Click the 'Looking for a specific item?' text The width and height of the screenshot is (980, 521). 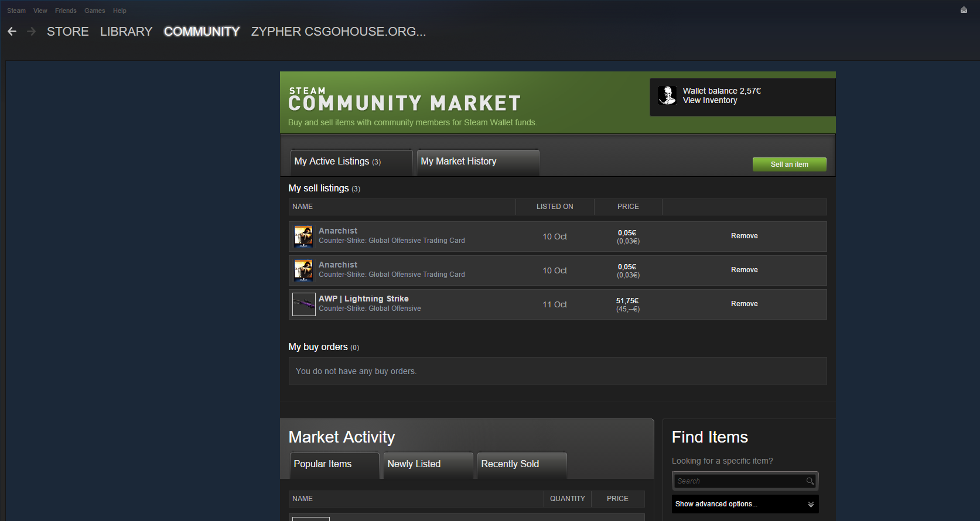coord(722,461)
